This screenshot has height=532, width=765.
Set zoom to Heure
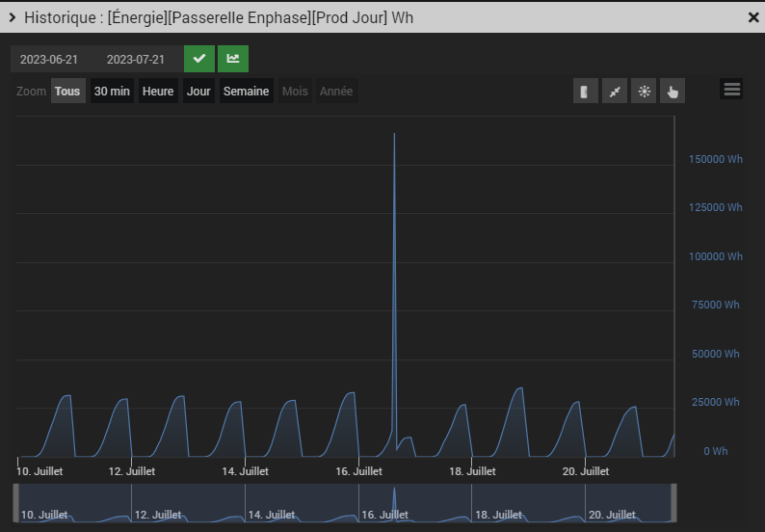tap(158, 92)
